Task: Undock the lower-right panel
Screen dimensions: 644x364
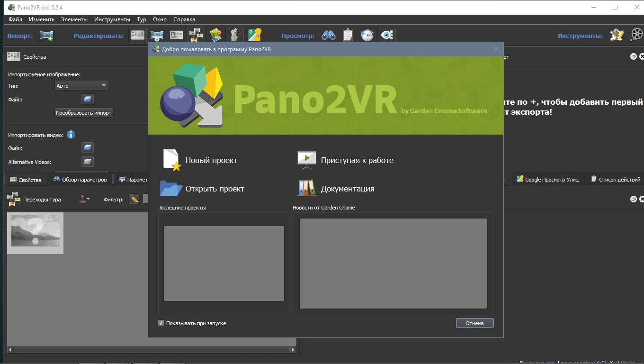Action: [634, 199]
